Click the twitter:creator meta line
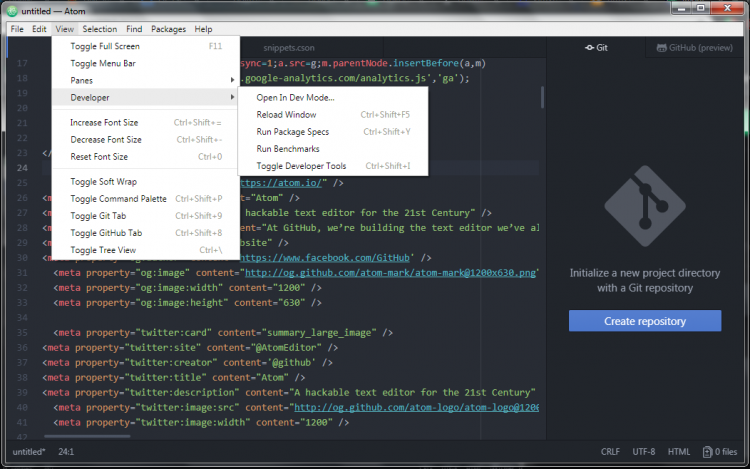Viewport: 750px width, 469px height. click(188, 363)
